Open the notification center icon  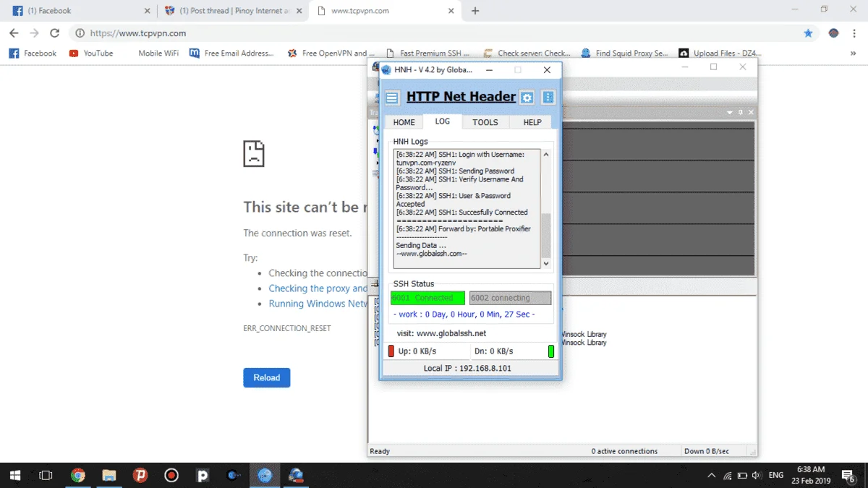[x=849, y=476]
